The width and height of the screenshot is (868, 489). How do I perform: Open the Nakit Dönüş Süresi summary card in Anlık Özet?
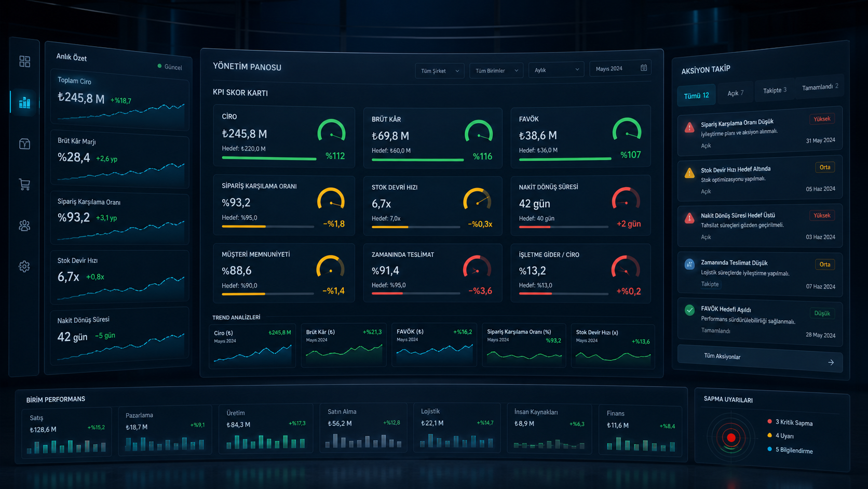click(120, 337)
